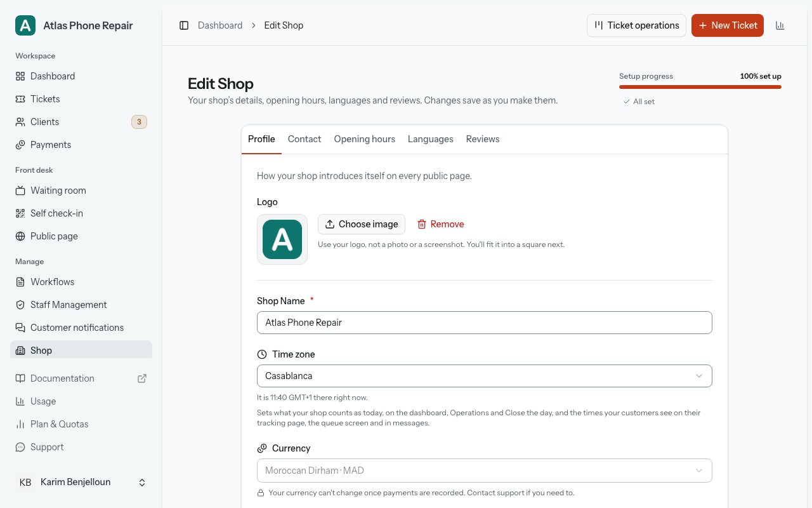Click the Atlas Phone Repair logo in sidebar
Screen dimensions: 812x508
(25, 25)
